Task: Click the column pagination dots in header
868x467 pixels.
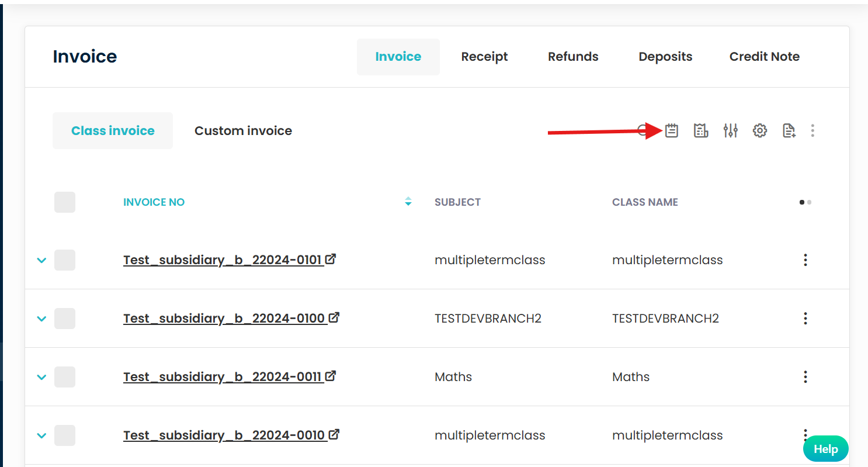Action: coord(805,202)
